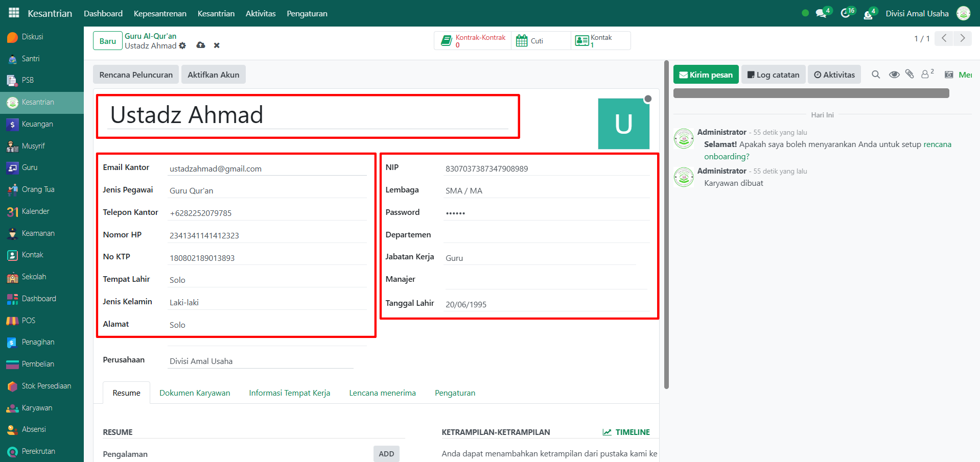This screenshot has height=462, width=980.
Task: Open the Lembaga selection field
Action: pos(546,190)
